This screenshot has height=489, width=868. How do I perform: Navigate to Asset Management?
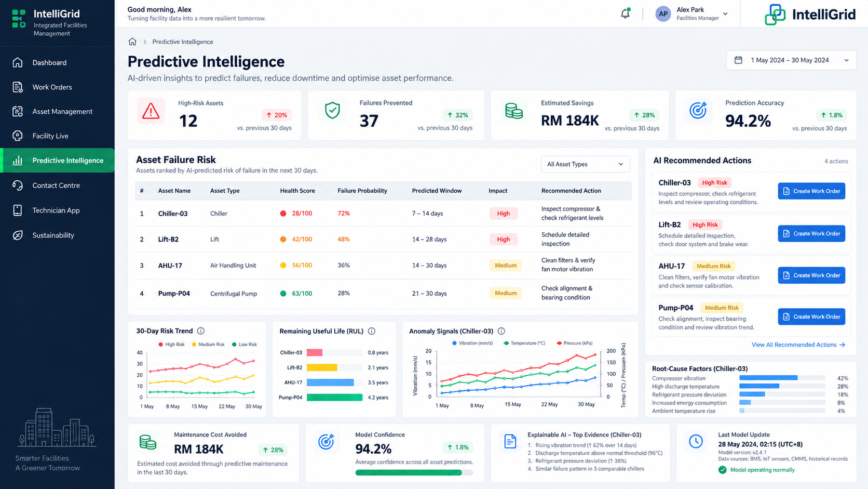point(57,111)
